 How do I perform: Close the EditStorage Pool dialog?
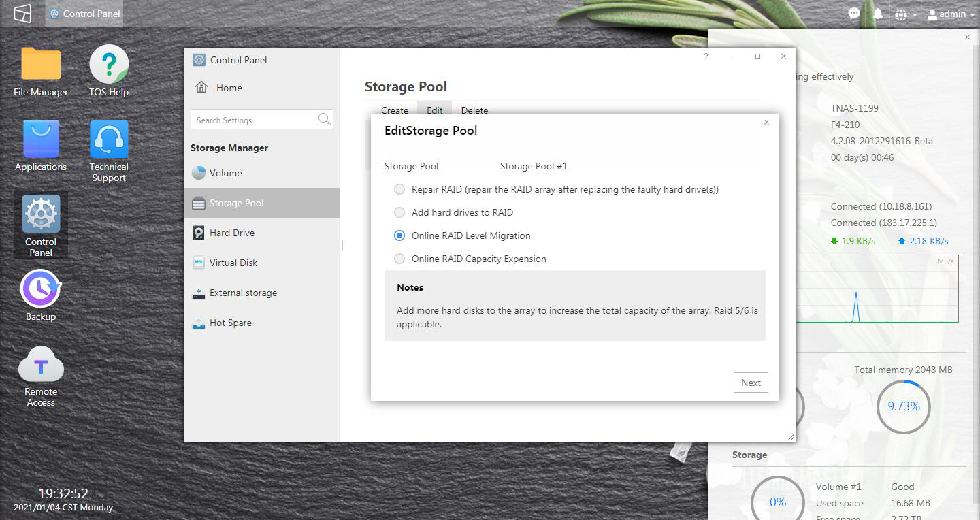[766, 123]
